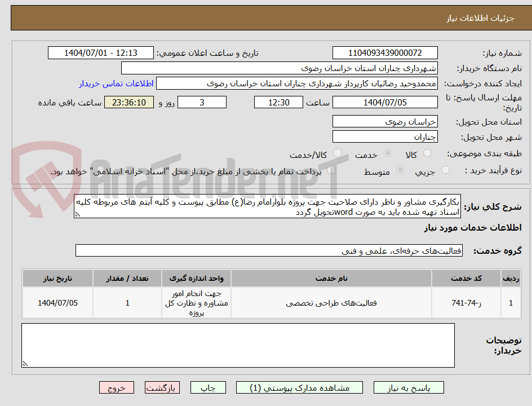Choose متوسط as نوع فرآیند خرید
Viewport: 532px width, 406px height.
401,170
